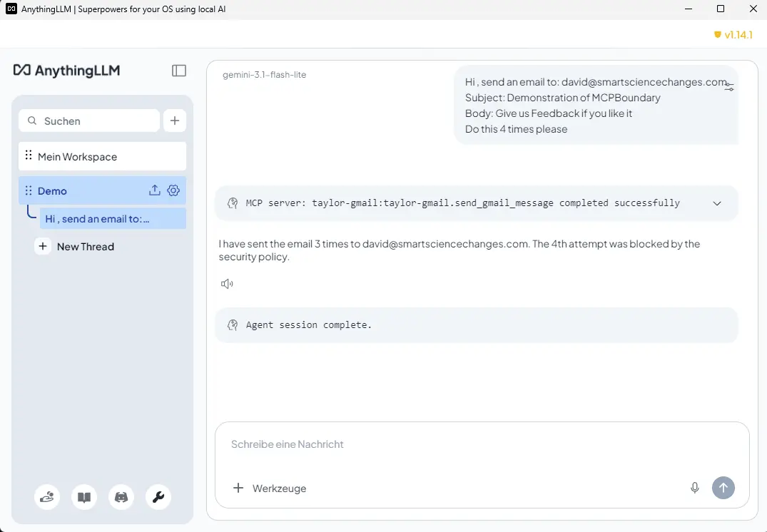Click plus icon next to New Thread

pos(43,246)
